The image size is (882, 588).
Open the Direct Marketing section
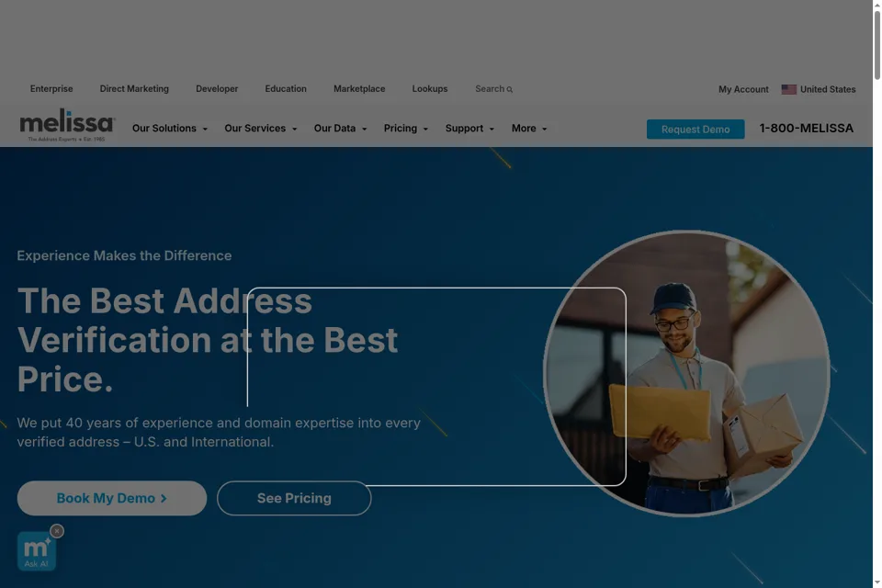pyautogui.click(x=134, y=89)
